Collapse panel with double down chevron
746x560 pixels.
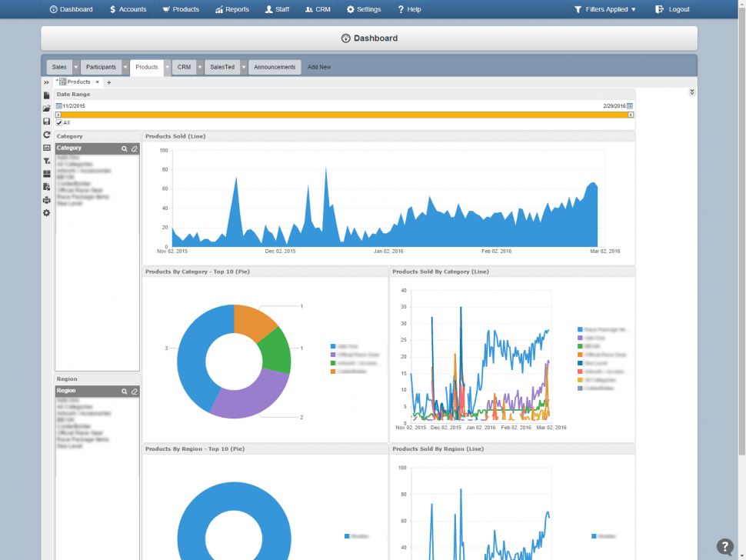[692, 92]
